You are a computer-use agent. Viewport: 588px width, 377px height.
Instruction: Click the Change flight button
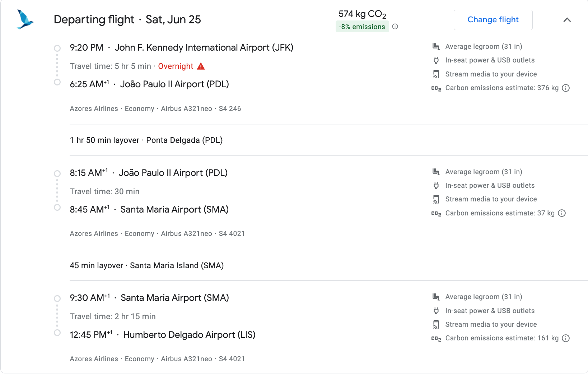(493, 20)
